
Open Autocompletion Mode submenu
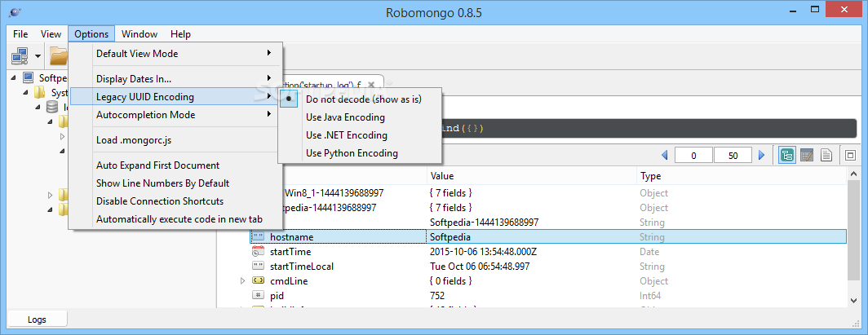point(175,115)
